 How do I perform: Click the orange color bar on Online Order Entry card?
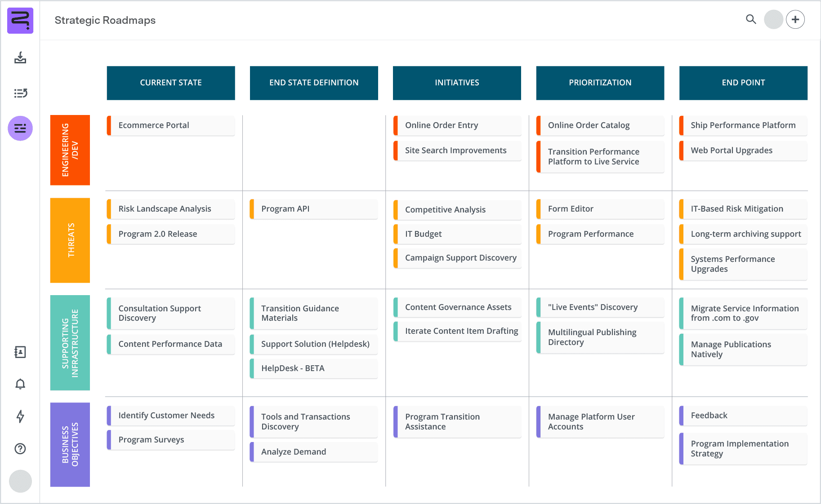[396, 125]
